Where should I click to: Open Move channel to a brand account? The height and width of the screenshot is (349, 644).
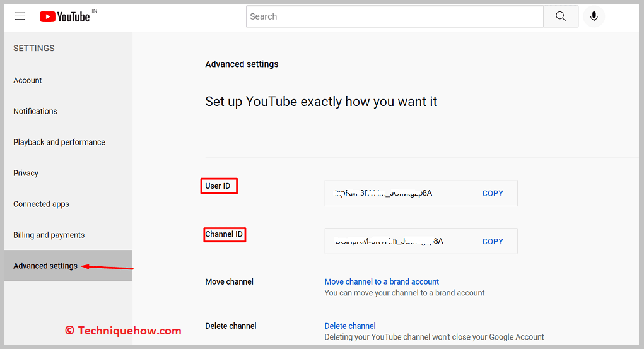pos(382,281)
